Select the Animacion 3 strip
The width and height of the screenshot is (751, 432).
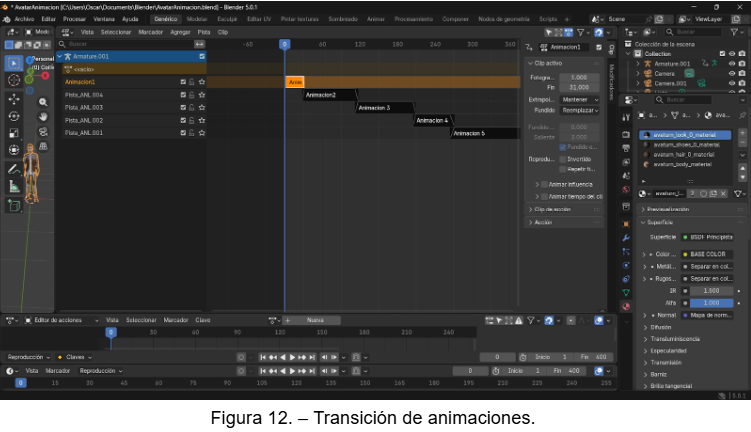pos(385,108)
